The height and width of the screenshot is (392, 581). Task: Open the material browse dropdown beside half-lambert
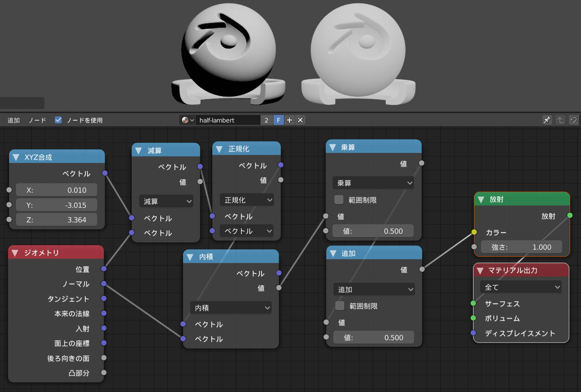pyautogui.click(x=187, y=120)
